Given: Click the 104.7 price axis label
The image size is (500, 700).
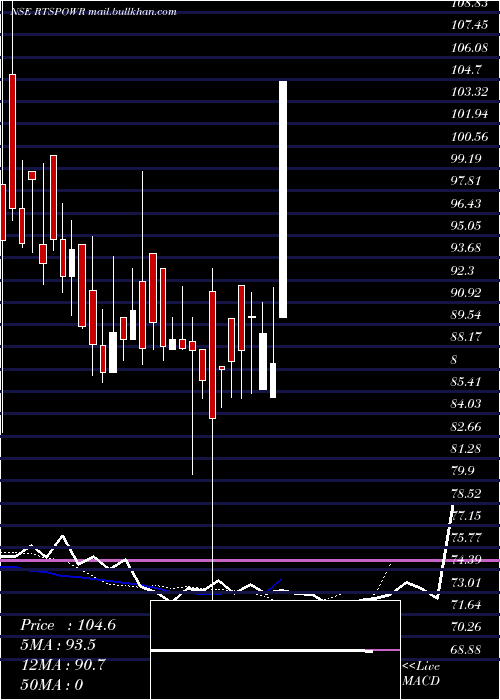Looking at the screenshot, I should (467, 70).
